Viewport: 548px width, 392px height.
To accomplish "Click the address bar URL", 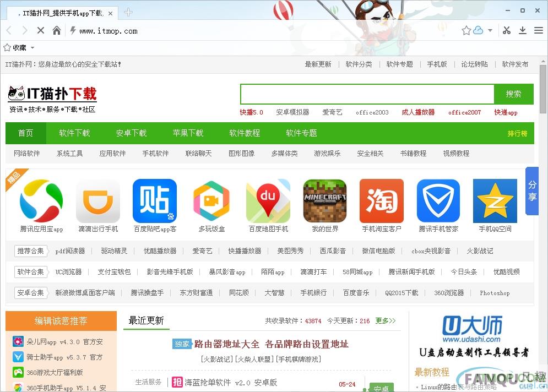I will click(x=108, y=31).
